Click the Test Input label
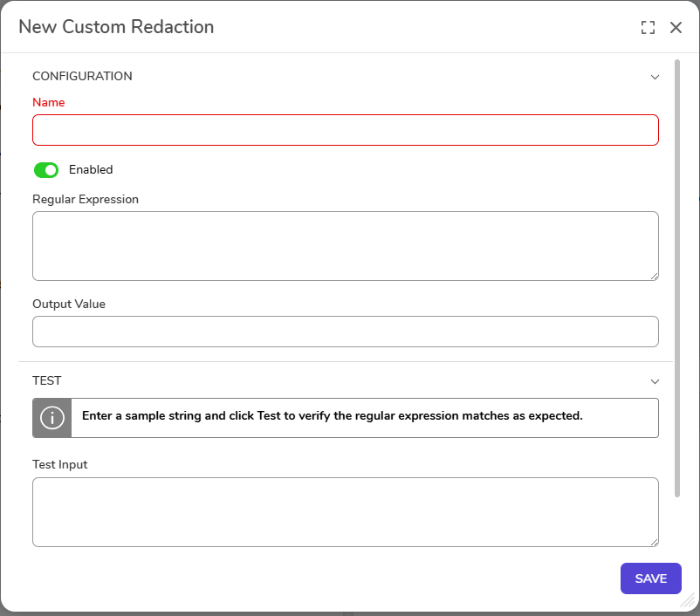 (60, 465)
